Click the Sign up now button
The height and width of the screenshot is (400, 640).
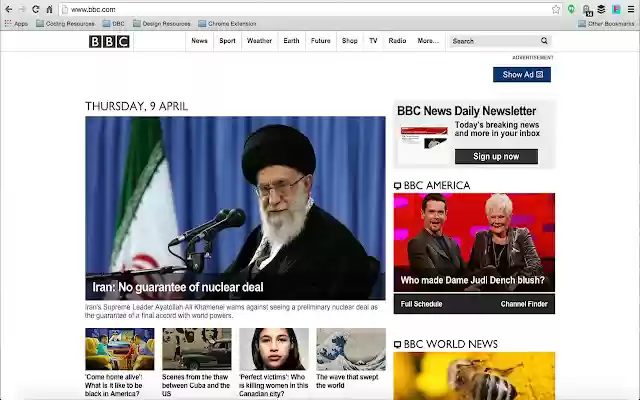[x=496, y=156]
